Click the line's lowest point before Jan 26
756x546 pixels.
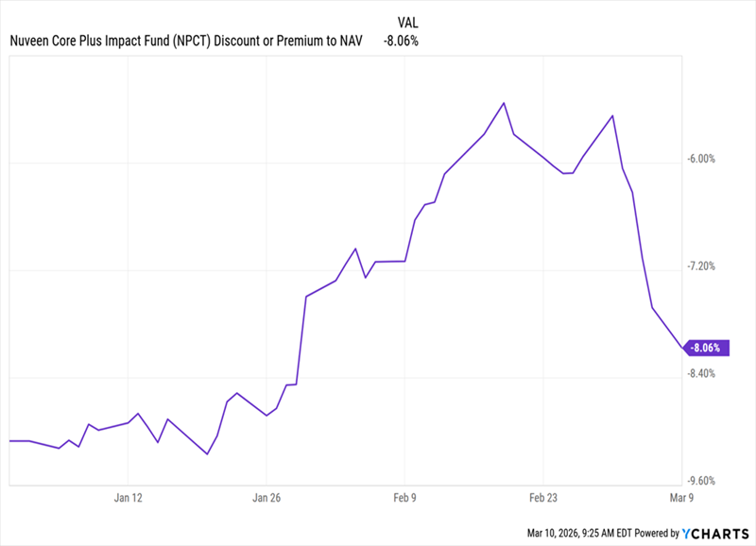pos(207,454)
